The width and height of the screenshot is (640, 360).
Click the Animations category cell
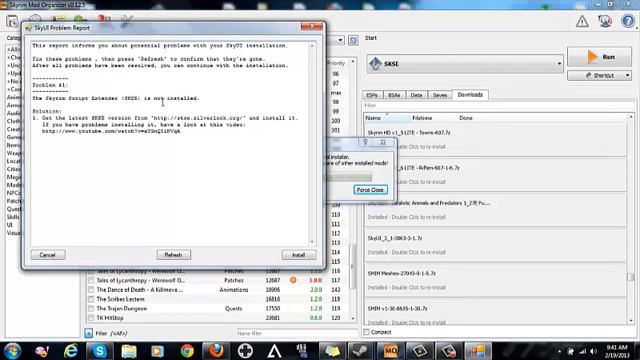tap(234, 290)
